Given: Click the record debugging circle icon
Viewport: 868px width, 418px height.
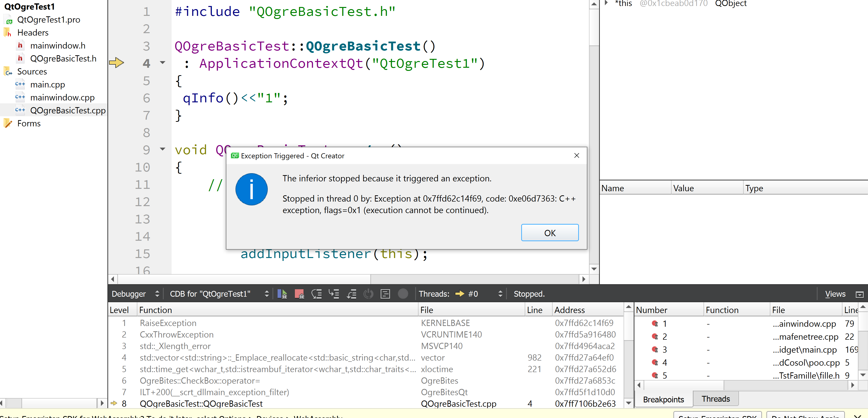Looking at the screenshot, I should coord(403,294).
